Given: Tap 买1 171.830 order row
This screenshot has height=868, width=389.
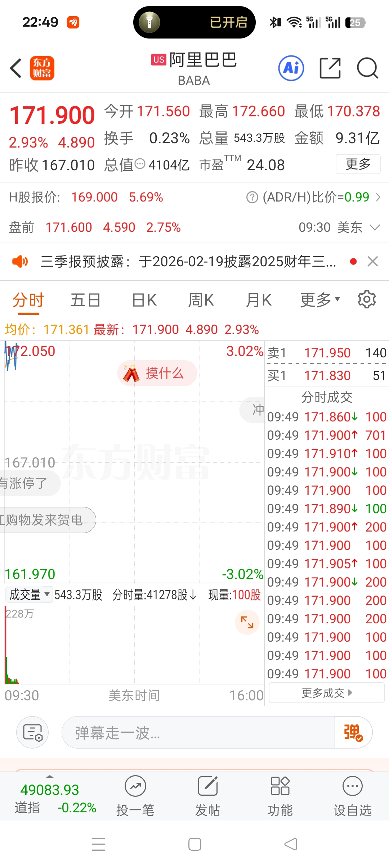Looking at the screenshot, I should [x=327, y=375].
